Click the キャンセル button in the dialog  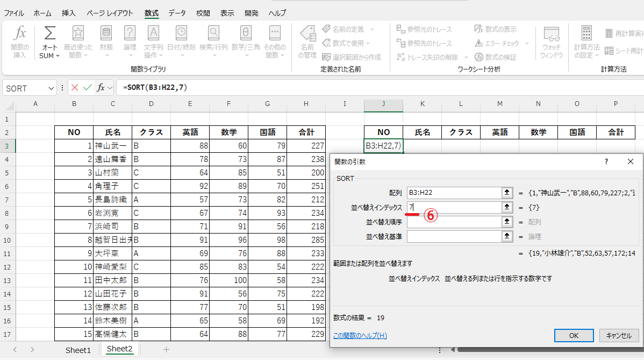pyautogui.click(x=619, y=335)
